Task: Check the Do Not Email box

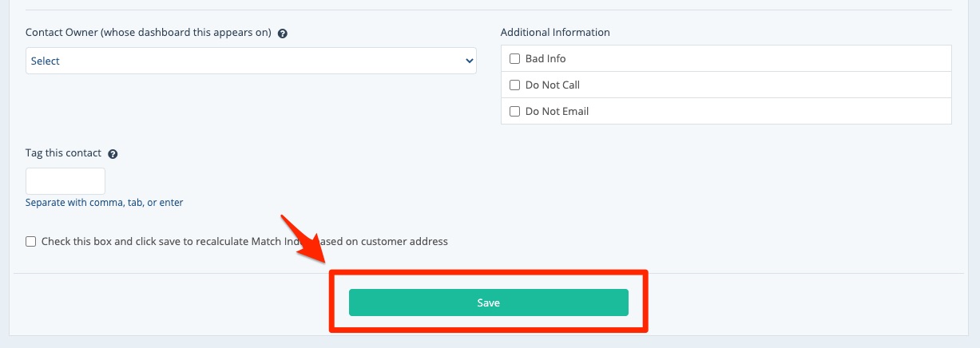Action: 514,111
